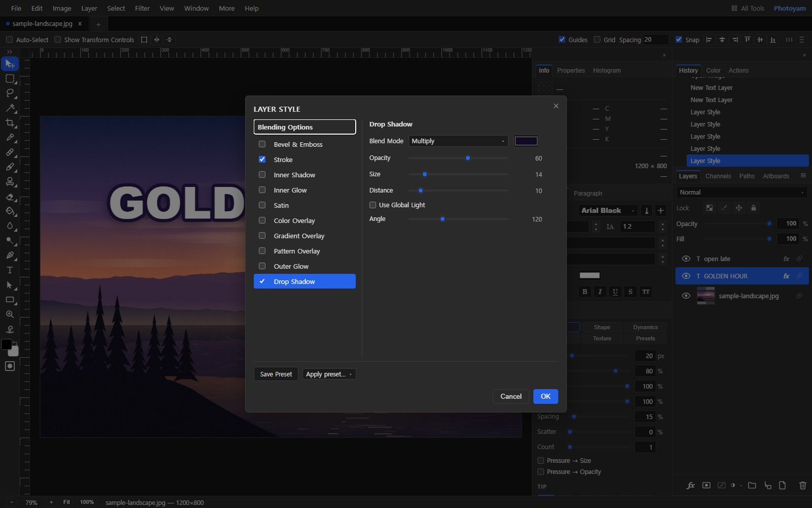This screenshot has height=508, width=812.
Task: Click the layer effects fx icon at panel bottom
Action: pyautogui.click(x=691, y=486)
